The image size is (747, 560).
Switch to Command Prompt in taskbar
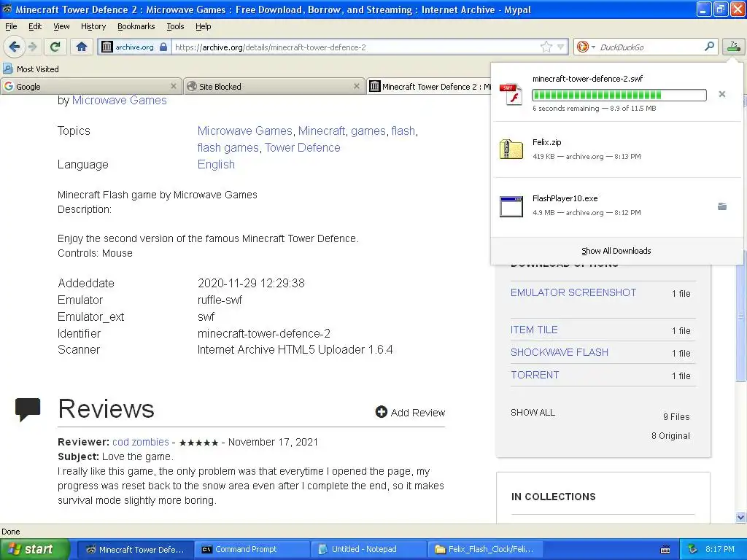pyautogui.click(x=252, y=550)
